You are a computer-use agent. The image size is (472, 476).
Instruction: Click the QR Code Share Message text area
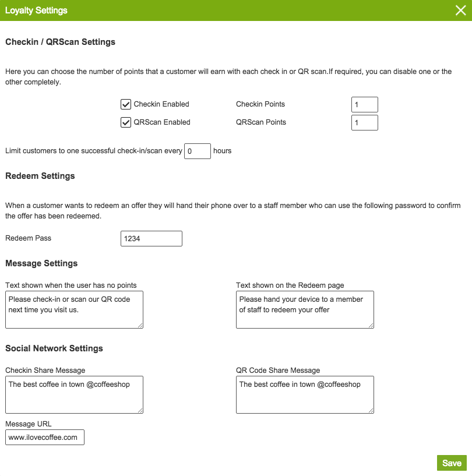click(x=305, y=394)
